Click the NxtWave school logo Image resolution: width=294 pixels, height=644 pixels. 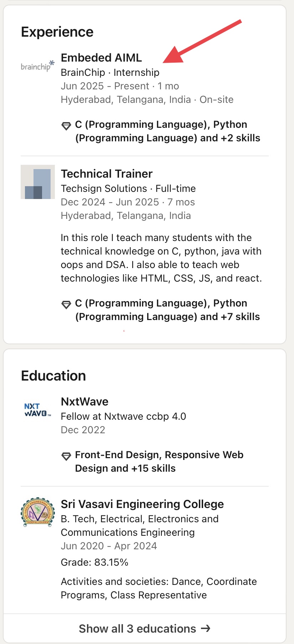click(37, 410)
